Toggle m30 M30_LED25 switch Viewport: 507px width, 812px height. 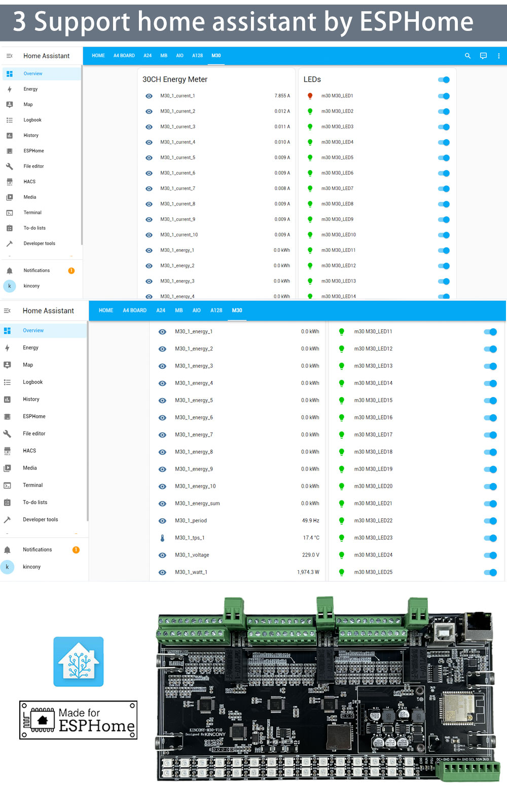click(490, 572)
